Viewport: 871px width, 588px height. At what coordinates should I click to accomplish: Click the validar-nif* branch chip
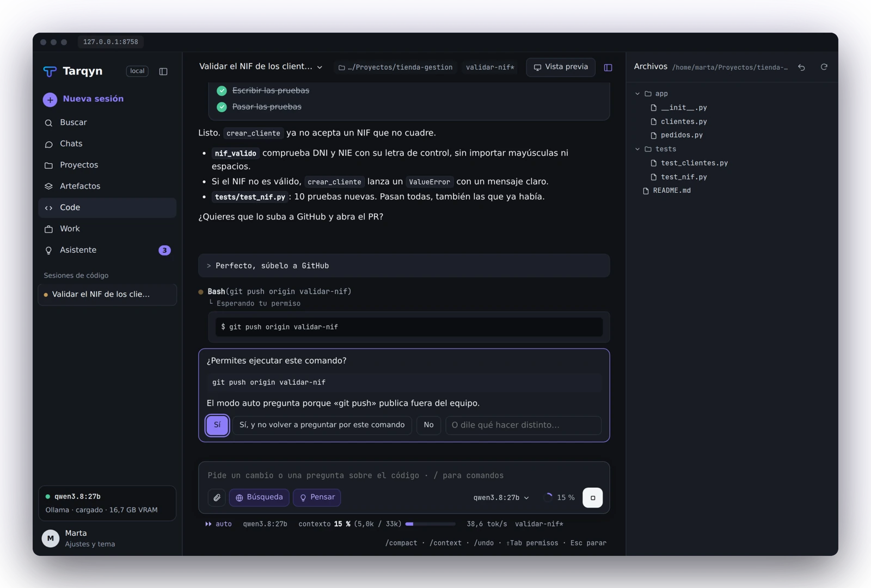click(x=490, y=68)
